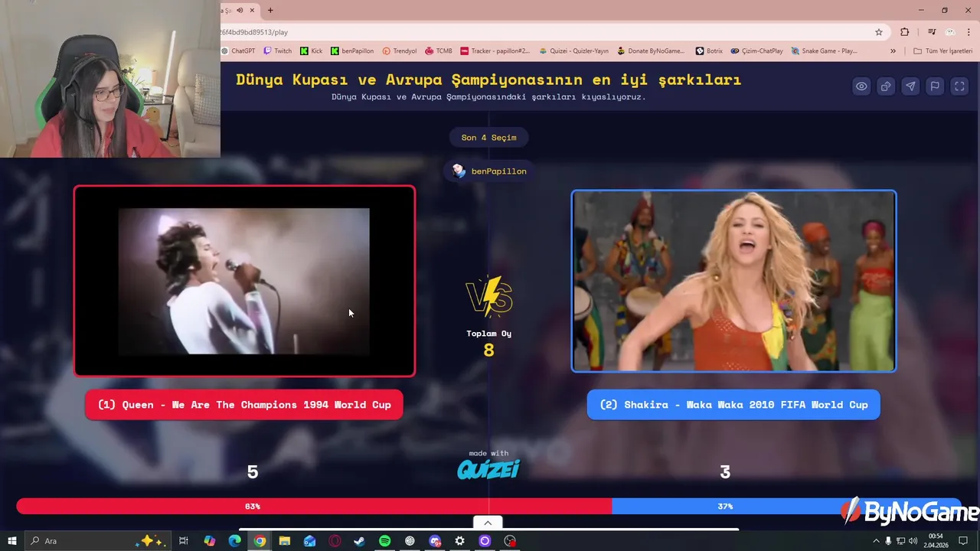Open the Windows Start menu
This screenshot has height=551, width=980.
click(11, 541)
